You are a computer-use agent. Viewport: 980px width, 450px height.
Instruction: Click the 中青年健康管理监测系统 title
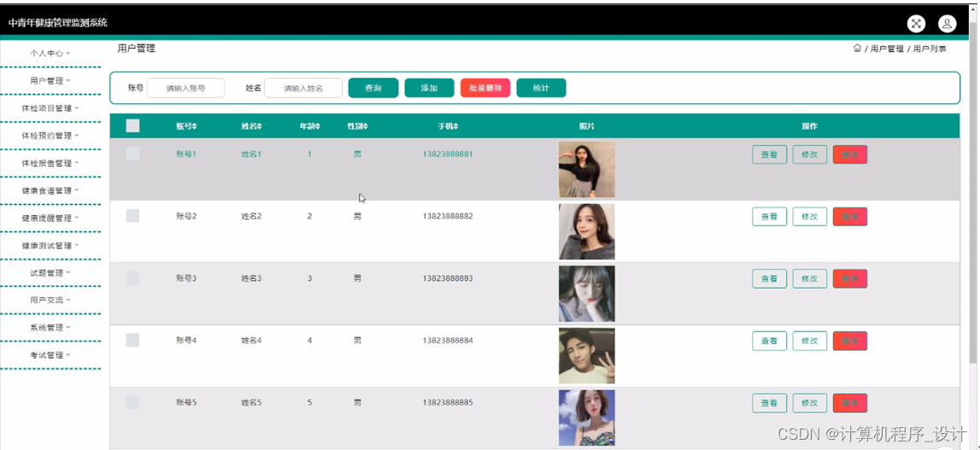coord(57,22)
